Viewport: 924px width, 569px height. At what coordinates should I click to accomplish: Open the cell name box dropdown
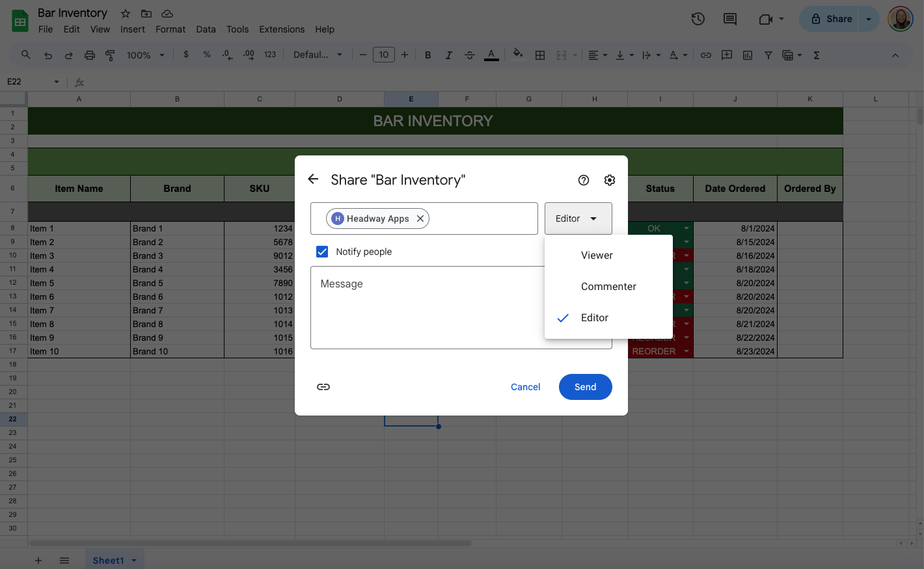coord(57,82)
